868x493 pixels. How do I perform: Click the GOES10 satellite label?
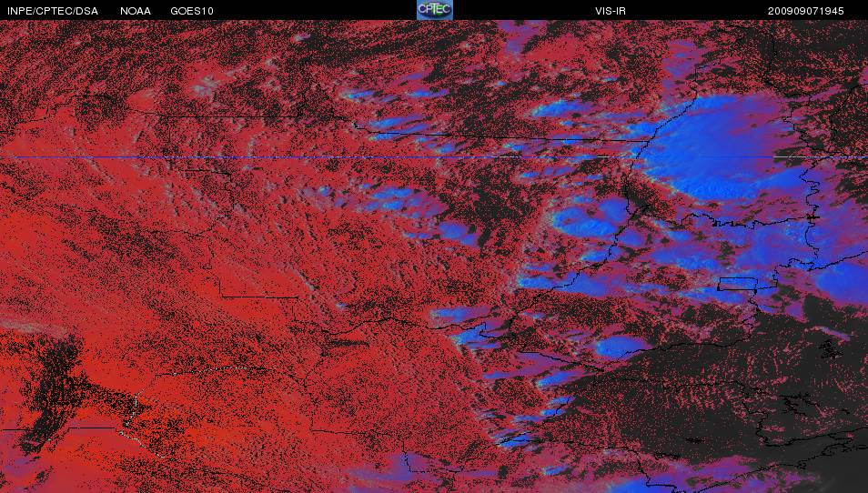click(192, 11)
